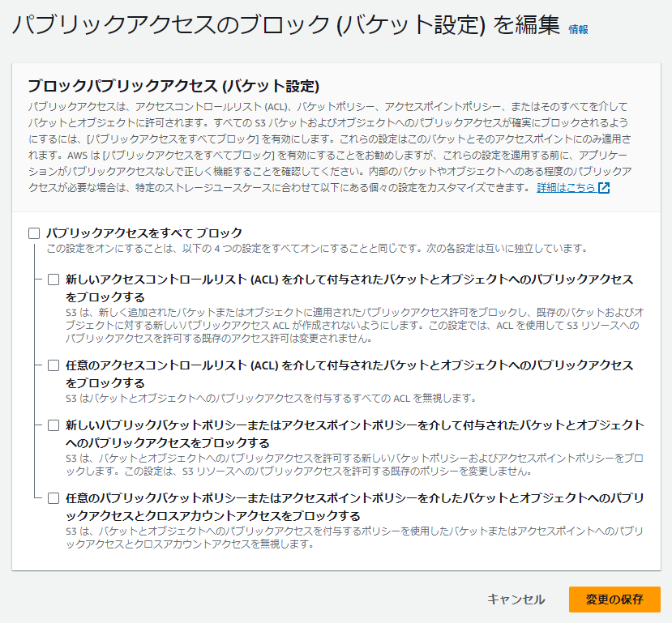Open the 情報 info link
Screen dimensions: 672x623
(578, 29)
